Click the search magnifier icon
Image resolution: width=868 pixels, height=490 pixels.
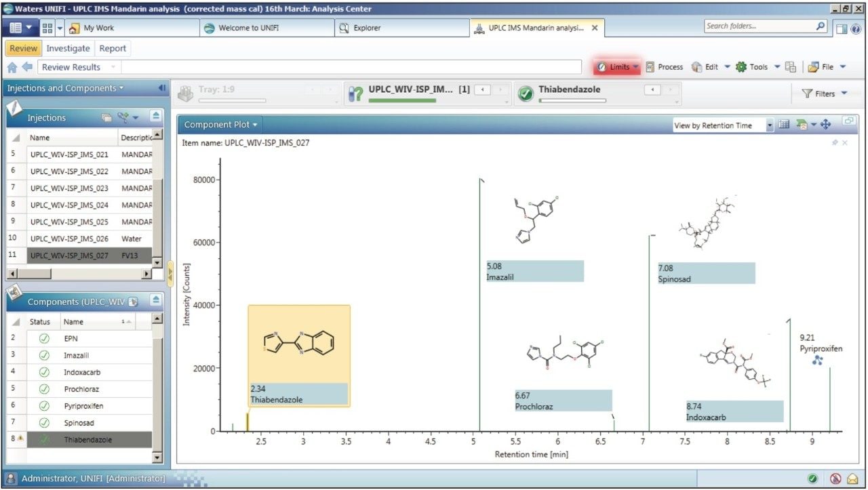[x=821, y=26]
